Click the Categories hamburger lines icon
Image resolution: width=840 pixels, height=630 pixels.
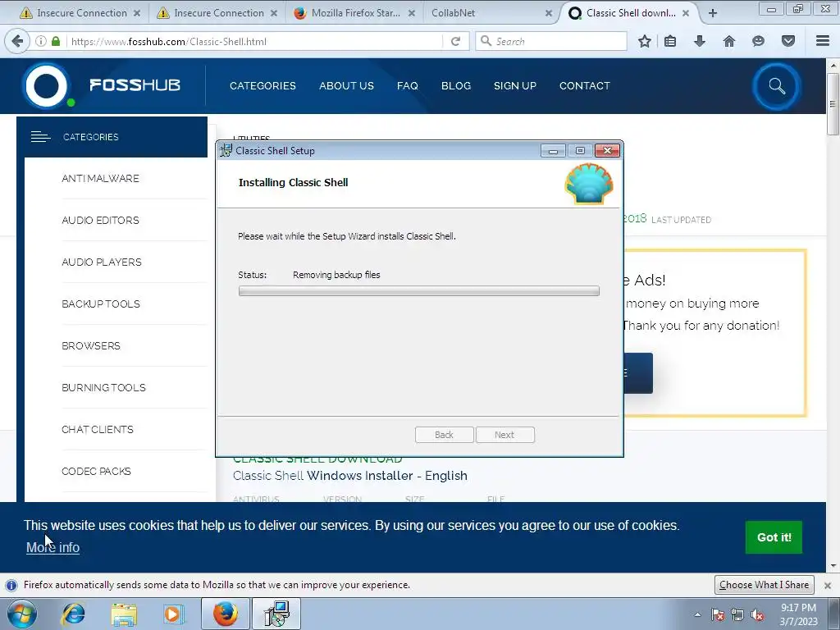point(41,137)
